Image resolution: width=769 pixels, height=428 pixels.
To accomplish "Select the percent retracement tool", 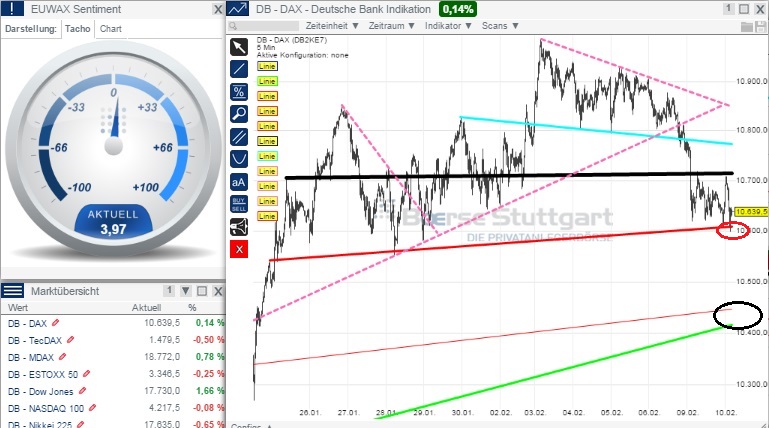I will coord(239,92).
